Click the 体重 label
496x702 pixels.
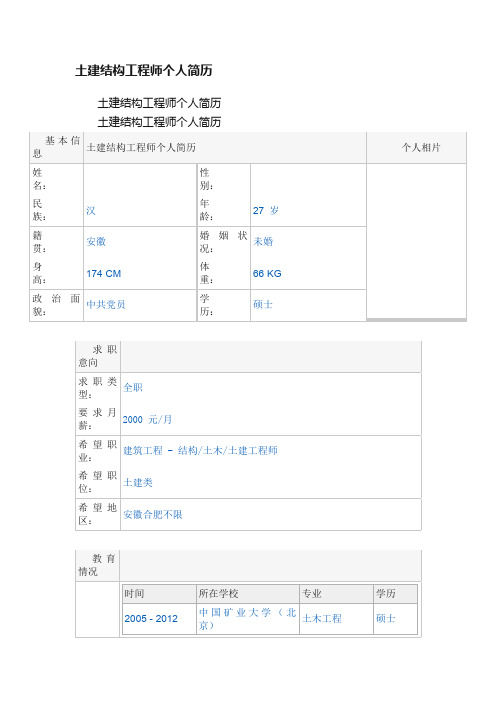(206, 273)
